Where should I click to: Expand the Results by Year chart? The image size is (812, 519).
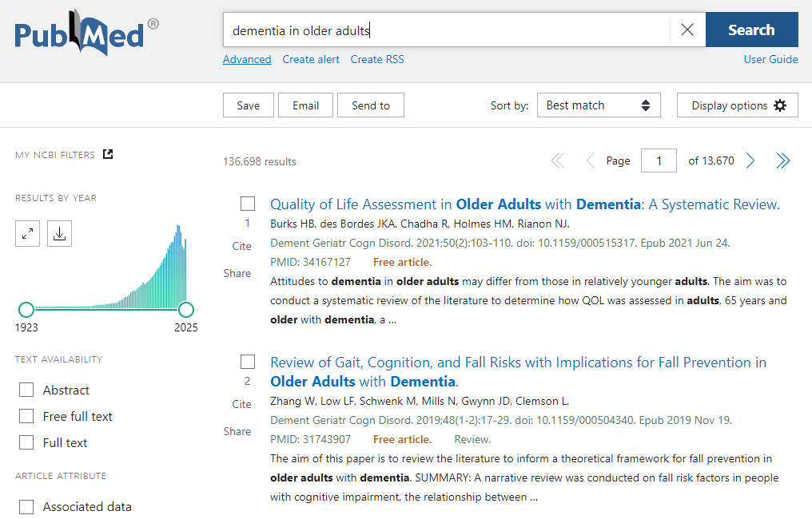27,233
